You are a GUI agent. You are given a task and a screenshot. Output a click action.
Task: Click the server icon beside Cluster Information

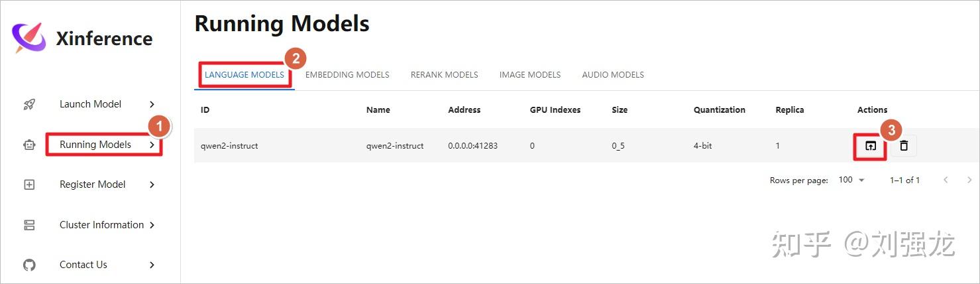29,225
